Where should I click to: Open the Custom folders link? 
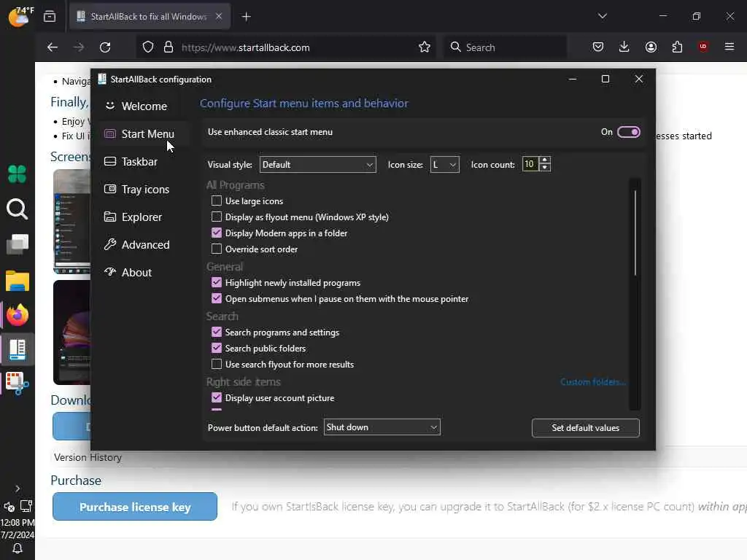tap(592, 382)
